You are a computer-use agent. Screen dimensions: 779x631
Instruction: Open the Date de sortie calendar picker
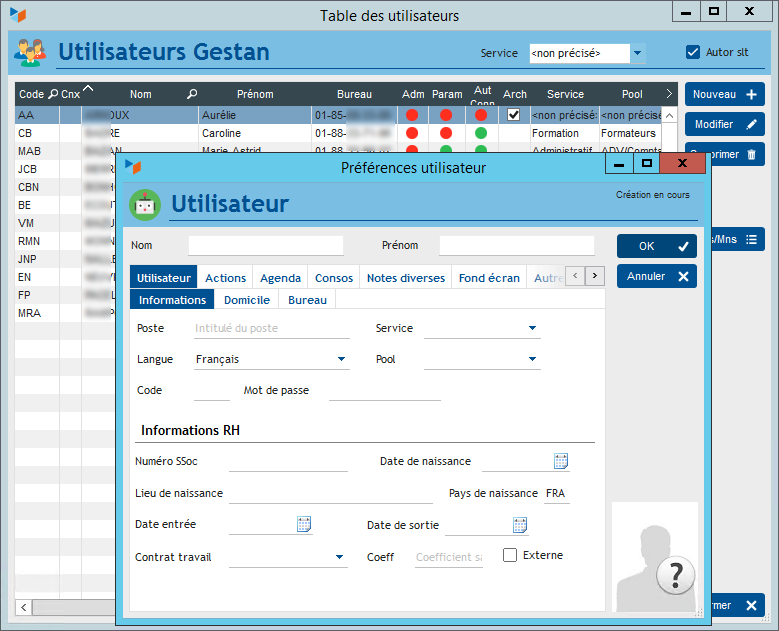[x=520, y=525]
